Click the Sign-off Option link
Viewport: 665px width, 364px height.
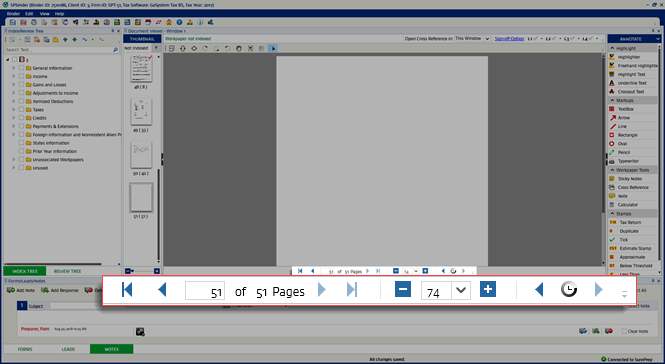coord(509,39)
